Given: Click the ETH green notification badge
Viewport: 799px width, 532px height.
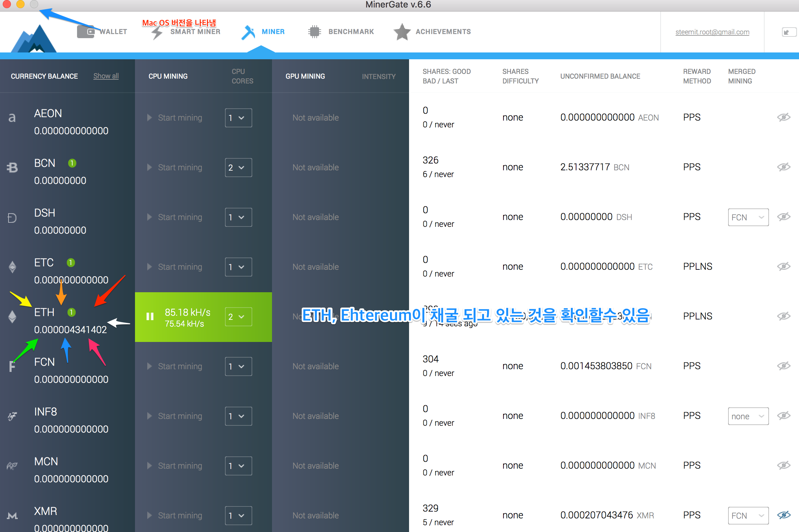Looking at the screenshot, I should tap(71, 312).
